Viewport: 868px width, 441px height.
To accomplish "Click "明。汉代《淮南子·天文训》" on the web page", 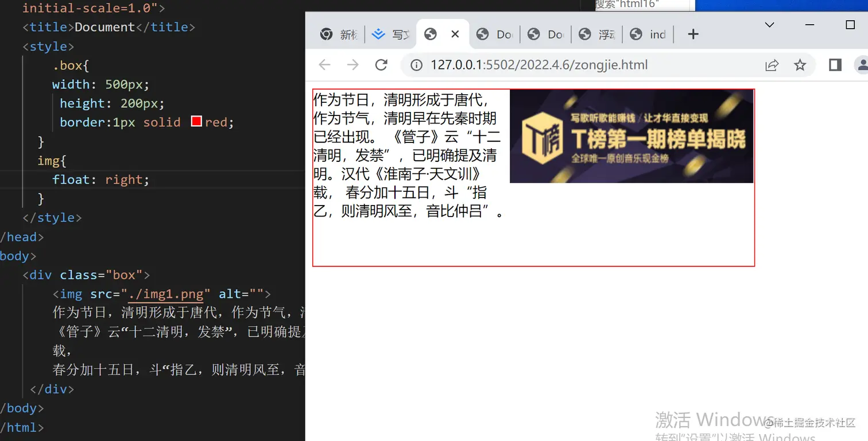I will pyautogui.click(x=397, y=174).
